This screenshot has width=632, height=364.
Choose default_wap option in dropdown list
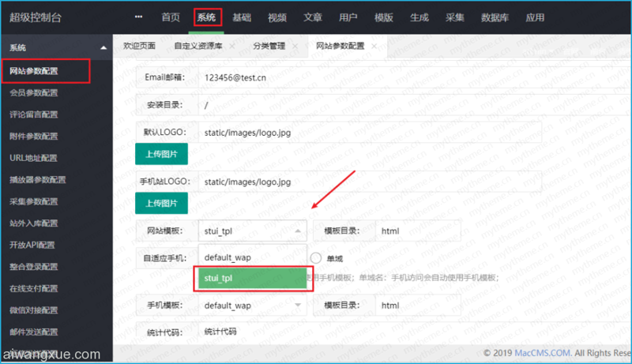pyautogui.click(x=252, y=257)
